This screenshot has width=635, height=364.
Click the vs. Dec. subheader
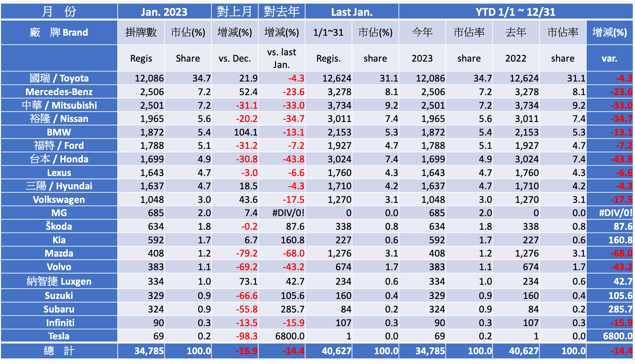click(x=235, y=58)
